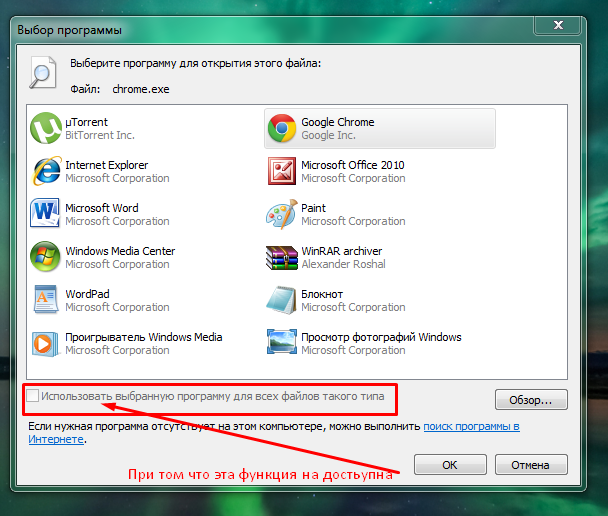This screenshot has width=608, height=516.
Task: Select the µTorrent program icon
Action: click(x=46, y=128)
